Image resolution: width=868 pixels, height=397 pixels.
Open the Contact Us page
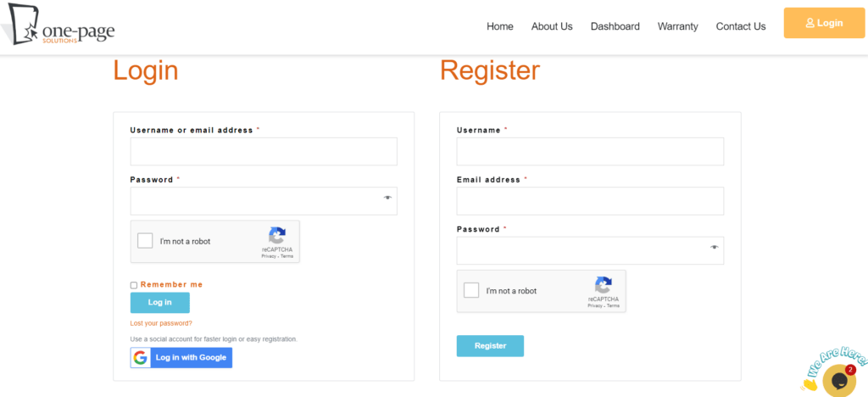pyautogui.click(x=740, y=26)
